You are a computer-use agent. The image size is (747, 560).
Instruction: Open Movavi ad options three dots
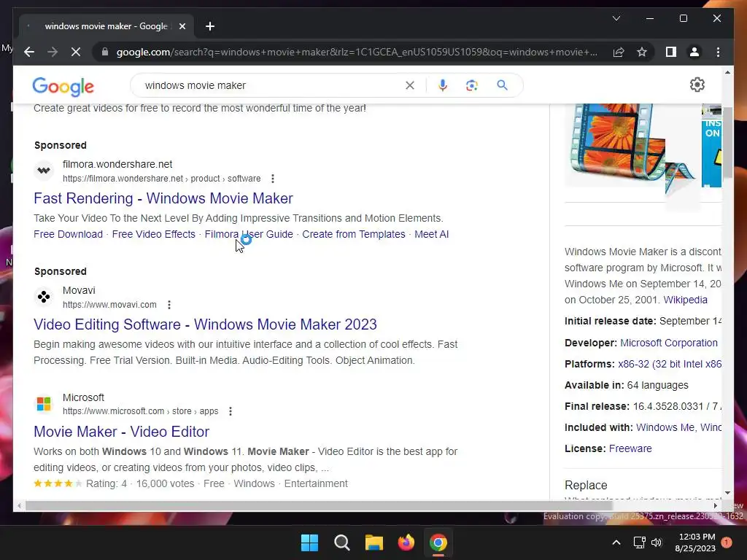pos(169,305)
